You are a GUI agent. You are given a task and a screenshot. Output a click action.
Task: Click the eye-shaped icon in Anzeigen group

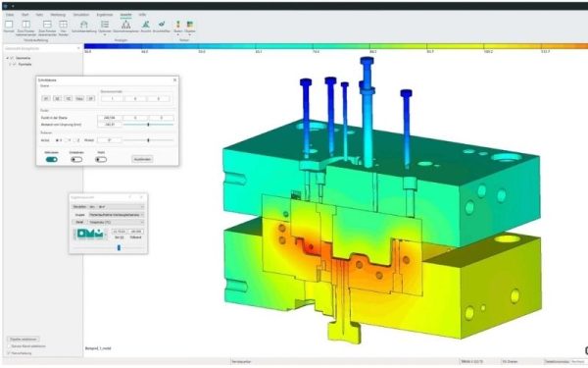(x=162, y=25)
